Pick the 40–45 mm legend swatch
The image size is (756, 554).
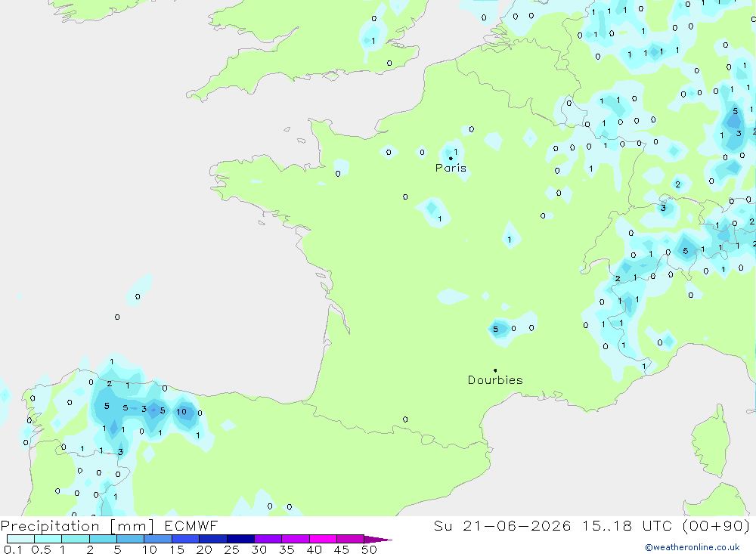323,539
